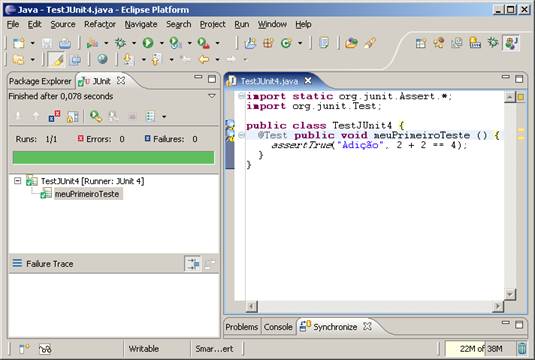This screenshot has height=360, width=535.
Task: Select the meuPrimeiroTeste test item
Action: (x=87, y=194)
